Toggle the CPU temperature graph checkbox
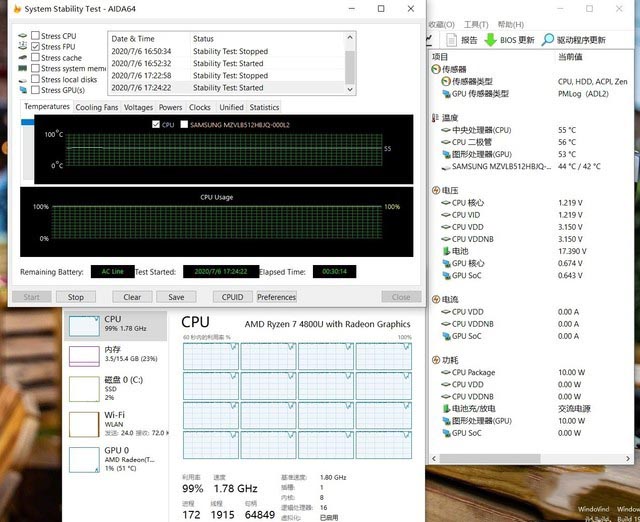 click(x=156, y=124)
